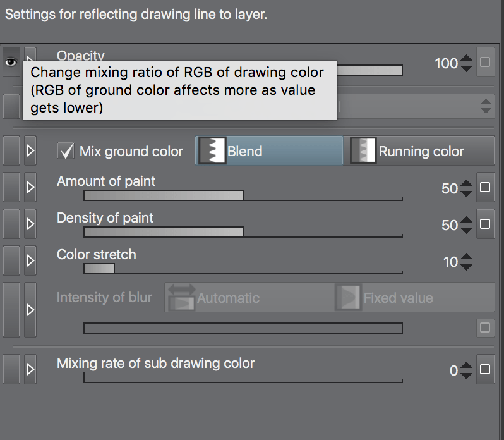
Task: Click Opacity dynamics settings button
Action: pyautogui.click(x=485, y=62)
